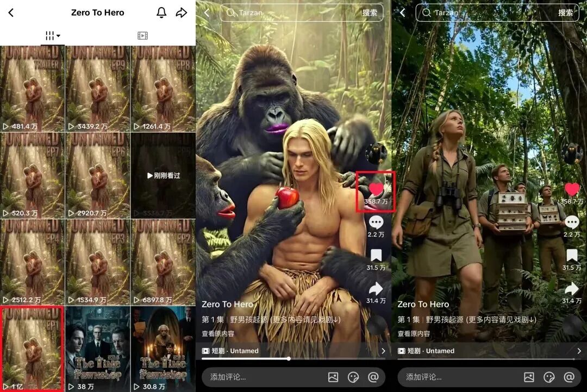Share the middle gorilla video
The height and width of the screenshot is (392, 587).
point(376,288)
